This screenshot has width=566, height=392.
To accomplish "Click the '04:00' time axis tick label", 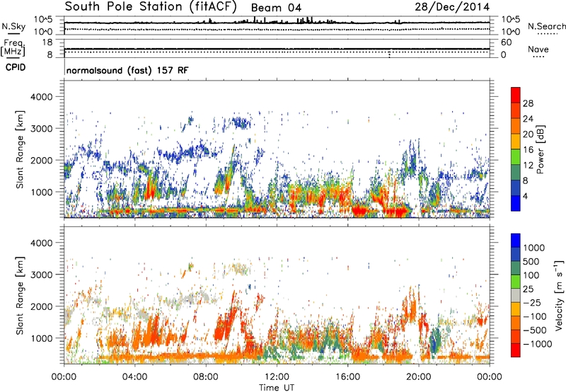I will pos(135,376).
